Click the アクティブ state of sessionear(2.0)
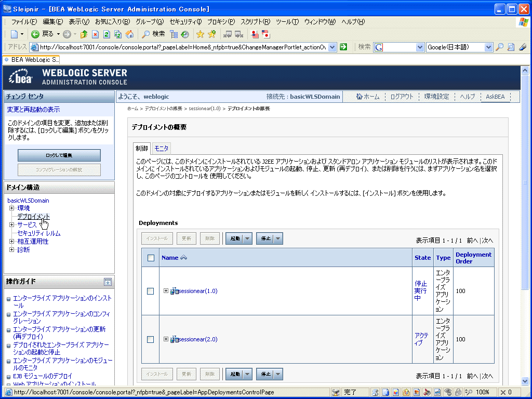The image size is (532, 399). tap(421, 339)
